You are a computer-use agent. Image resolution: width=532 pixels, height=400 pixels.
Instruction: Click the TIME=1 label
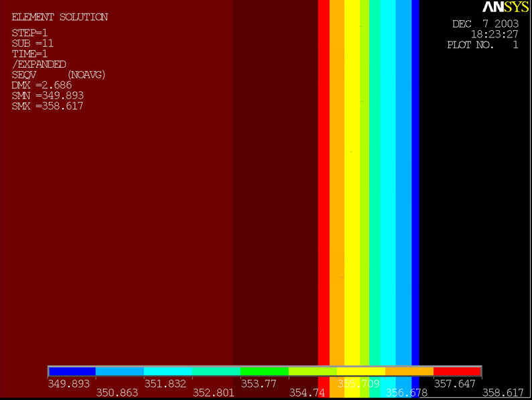tap(29, 54)
